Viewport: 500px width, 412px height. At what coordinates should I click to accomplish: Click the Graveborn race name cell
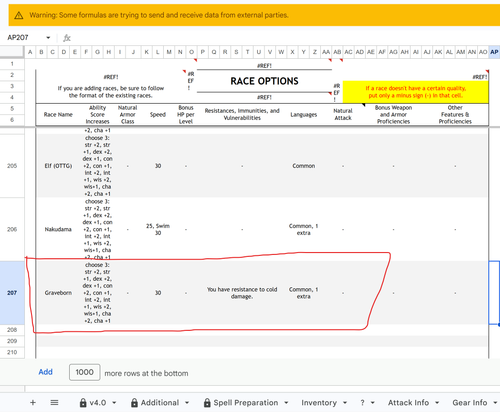coord(58,293)
